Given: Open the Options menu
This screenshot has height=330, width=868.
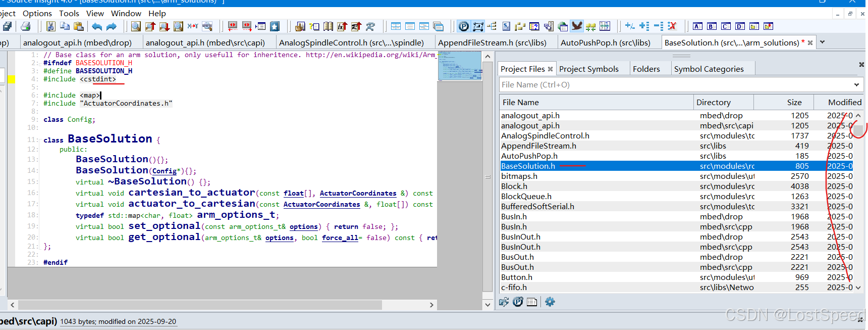Looking at the screenshot, I should (x=37, y=13).
